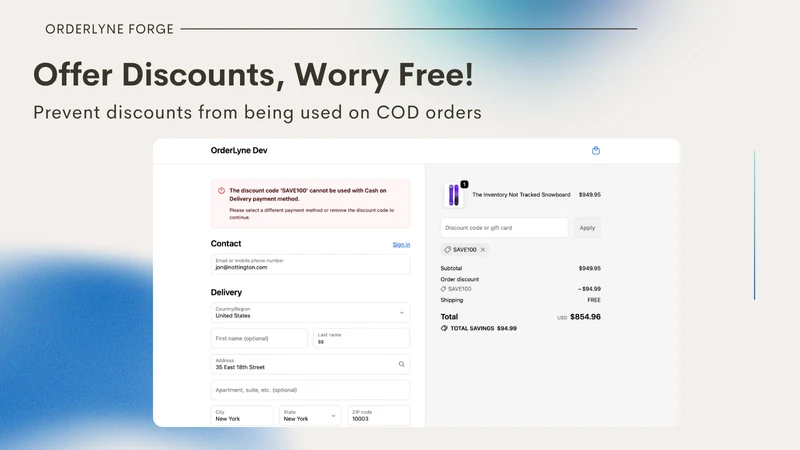
Task: Click the OrderLyne Dev store name
Action: click(239, 151)
